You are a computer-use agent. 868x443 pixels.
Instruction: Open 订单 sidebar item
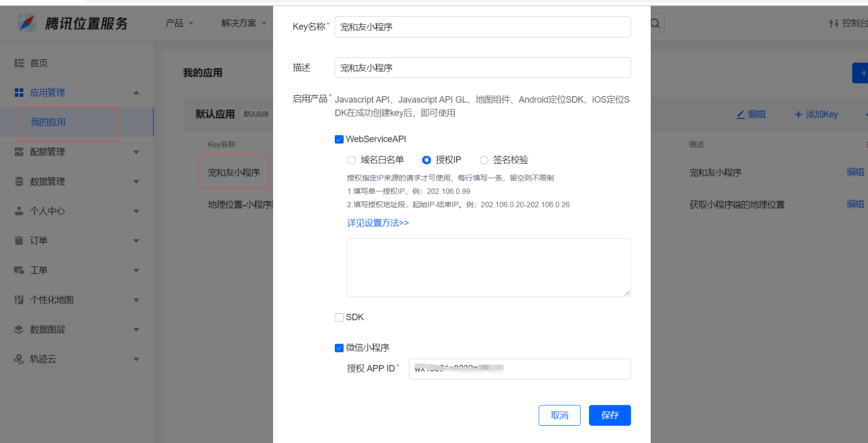click(39, 241)
